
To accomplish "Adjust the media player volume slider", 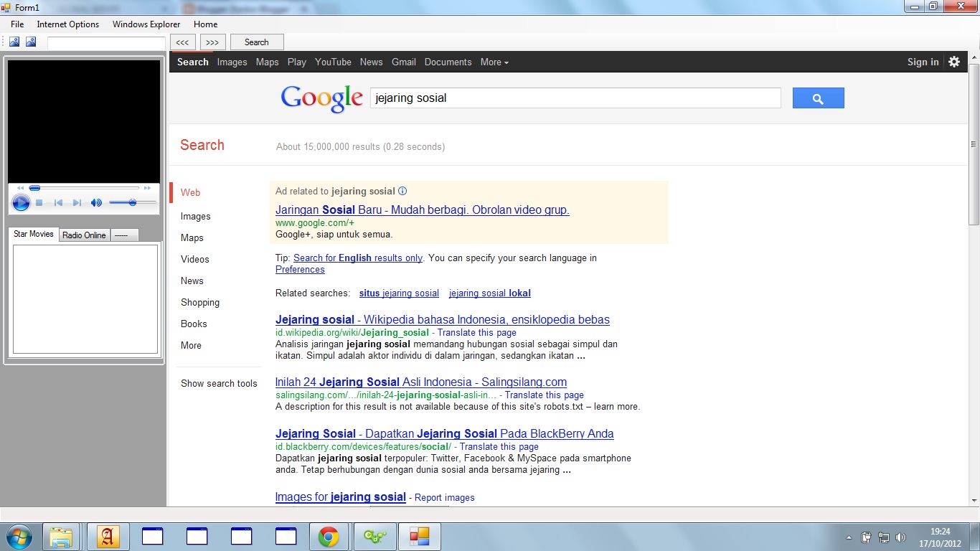I will pos(133,203).
